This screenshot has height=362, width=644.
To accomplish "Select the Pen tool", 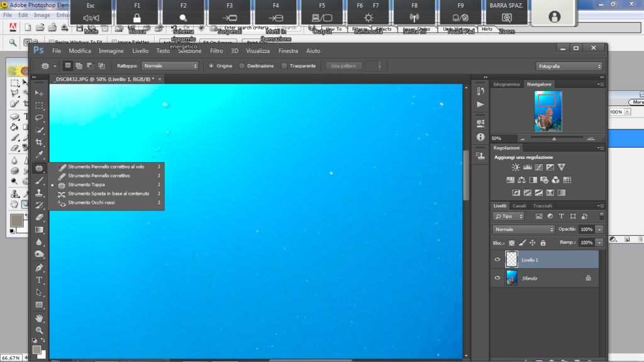I will (39, 268).
